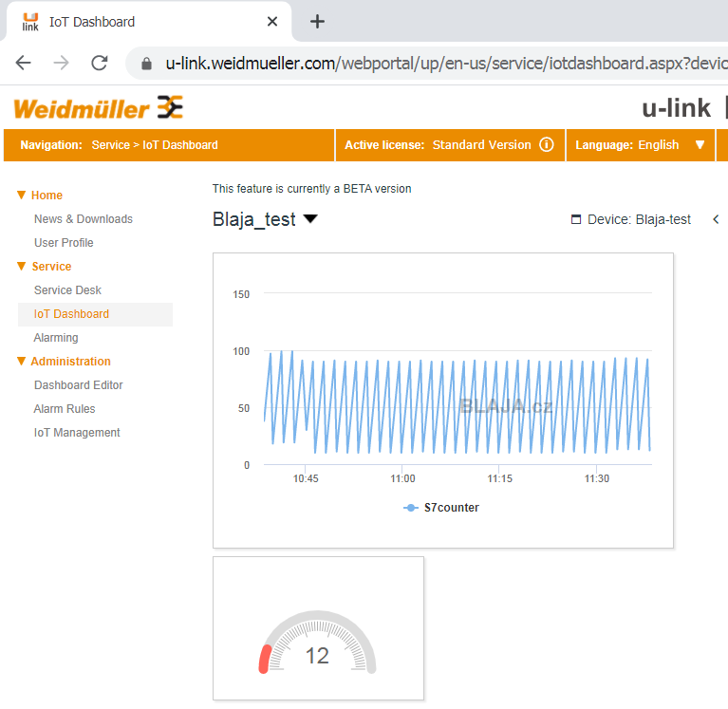Screen dimensions: 728x709
Task: Click the red gauge level indicator
Action: [265, 659]
